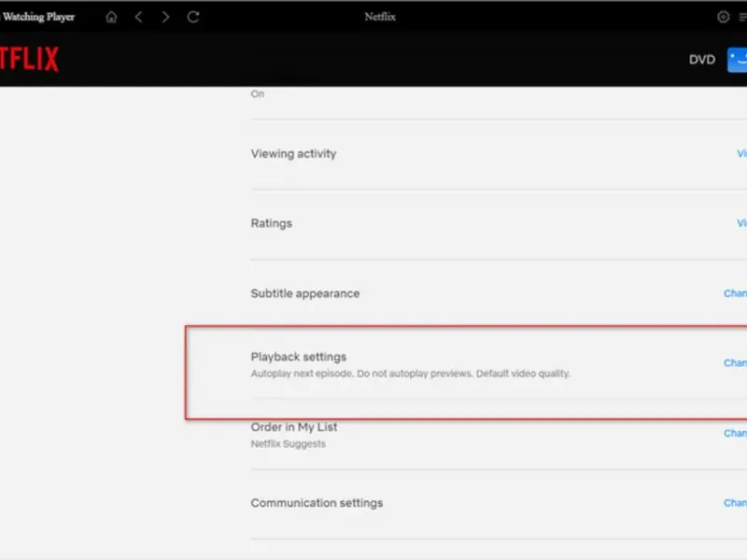Change Subtitle appearance settings
The image size is (747, 560).
coord(735,293)
